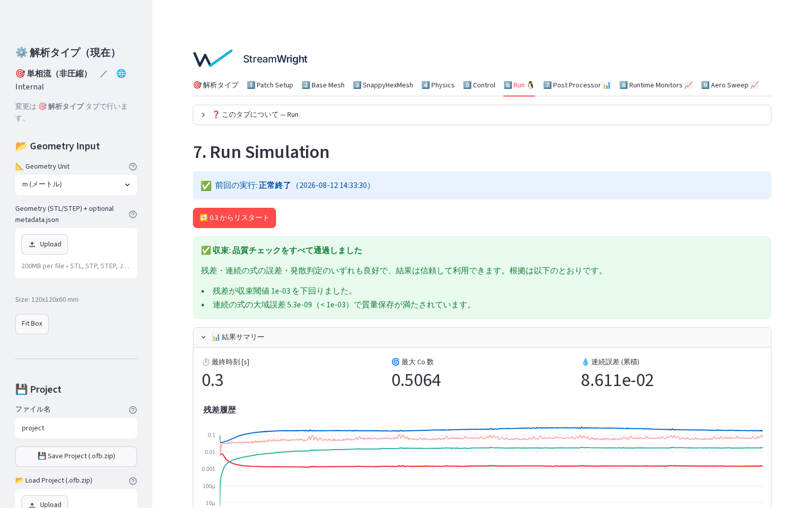Open the Post Processor tab
The height and width of the screenshot is (508, 812).
click(577, 85)
